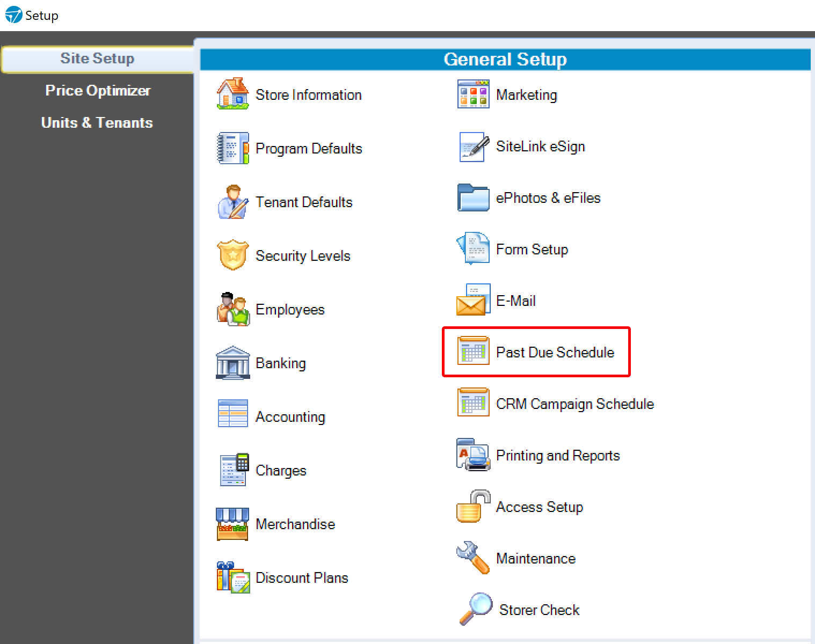Open the ePhotos & eFiles label

(x=548, y=198)
